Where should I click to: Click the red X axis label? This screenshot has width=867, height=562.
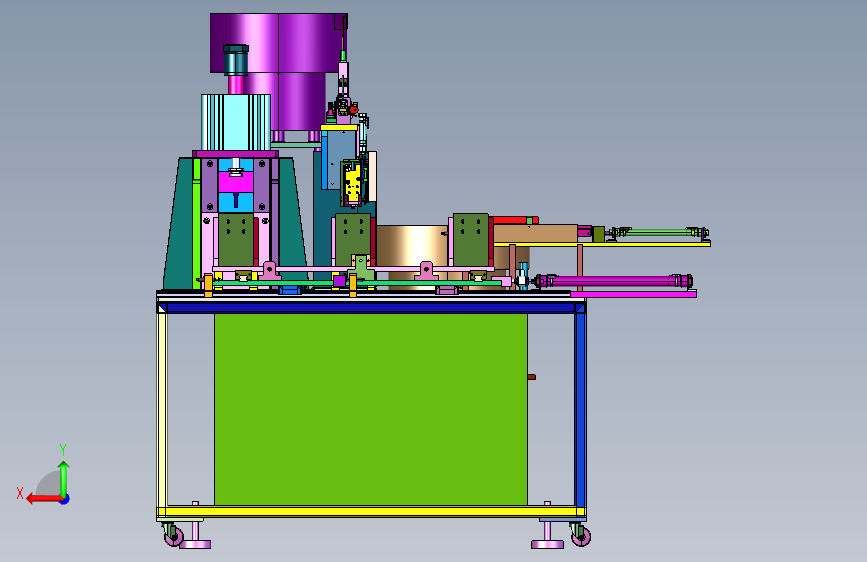20,493
